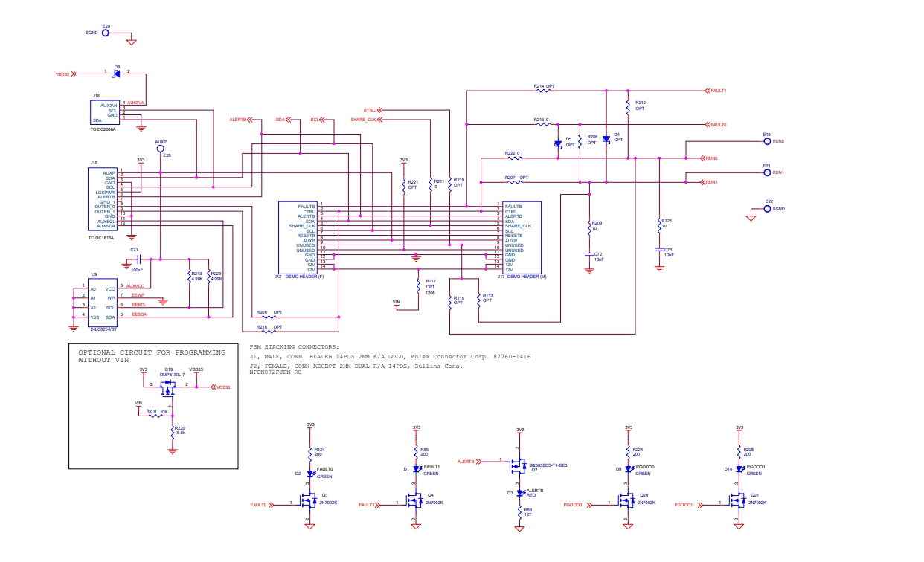Select the D2 FAULT0 green LED symbol

tap(310, 474)
